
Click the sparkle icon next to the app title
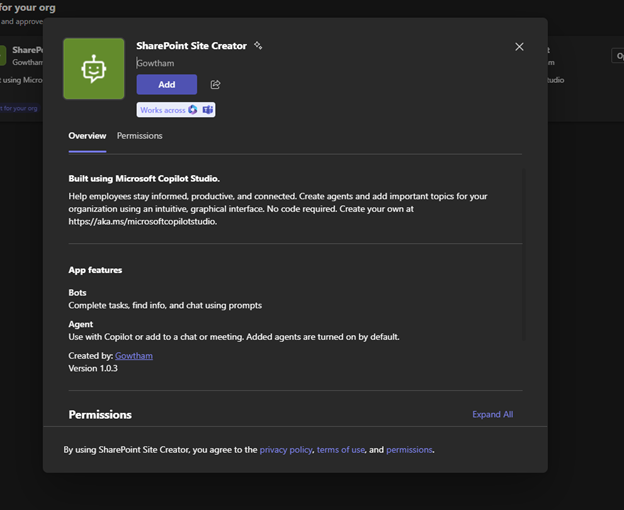click(x=258, y=45)
